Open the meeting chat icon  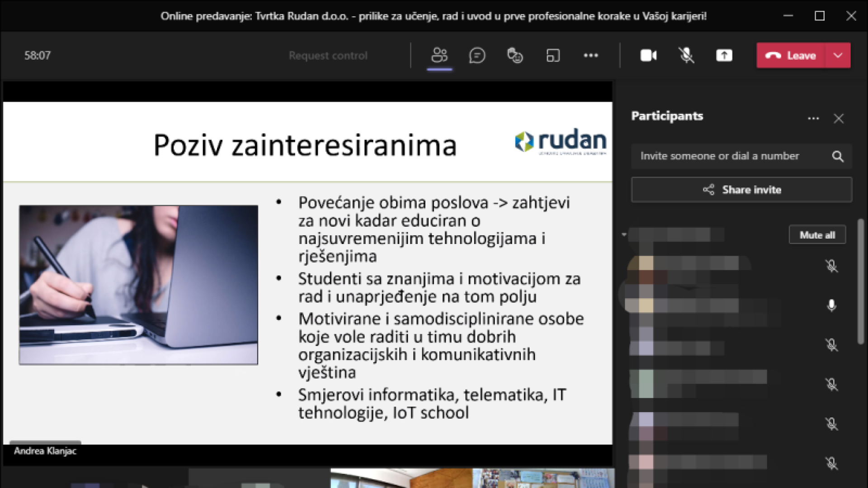477,55
